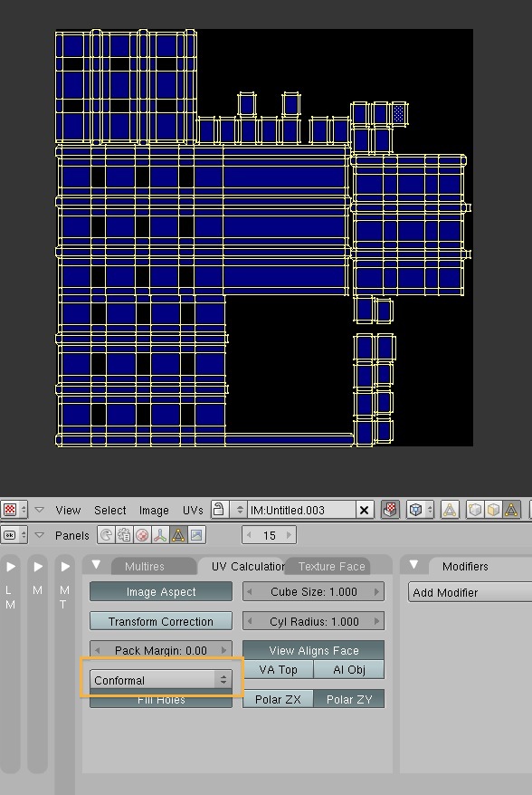Toggle the Image Aspect button
Image resolution: width=532 pixels, height=795 pixels.
(x=161, y=591)
